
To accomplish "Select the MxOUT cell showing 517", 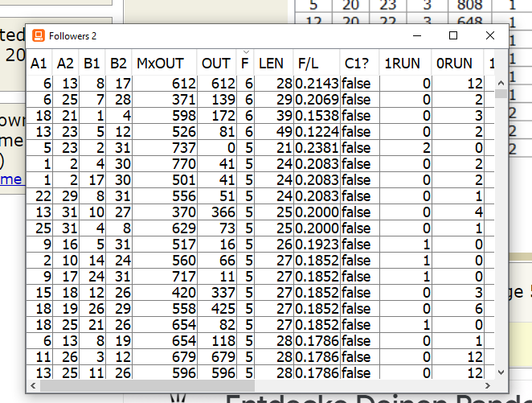I will pyautogui.click(x=164, y=245).
